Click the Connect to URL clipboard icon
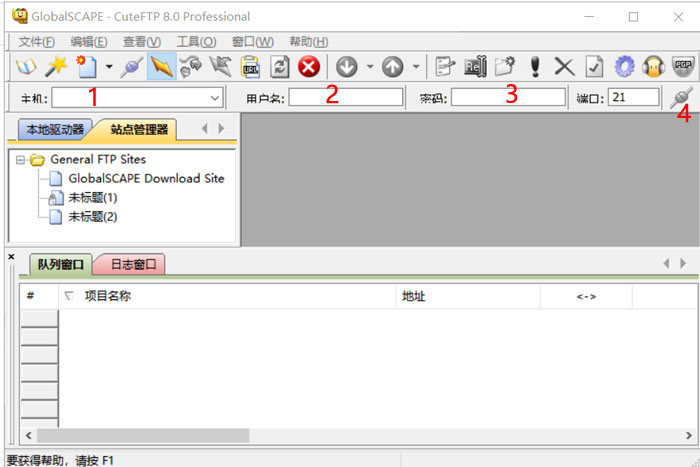Viewport: 700px width, 467px height. [250, 67]
